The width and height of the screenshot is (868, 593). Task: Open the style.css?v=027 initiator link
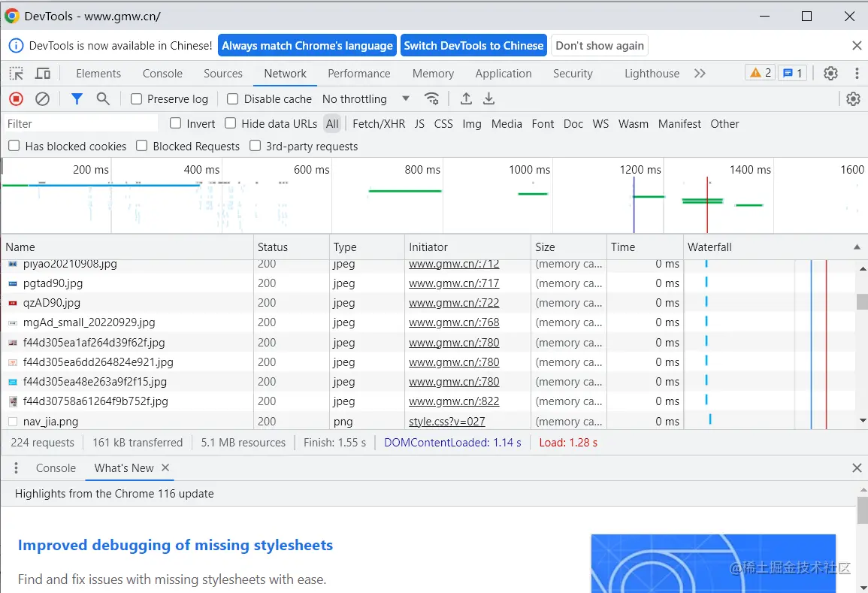446,422
